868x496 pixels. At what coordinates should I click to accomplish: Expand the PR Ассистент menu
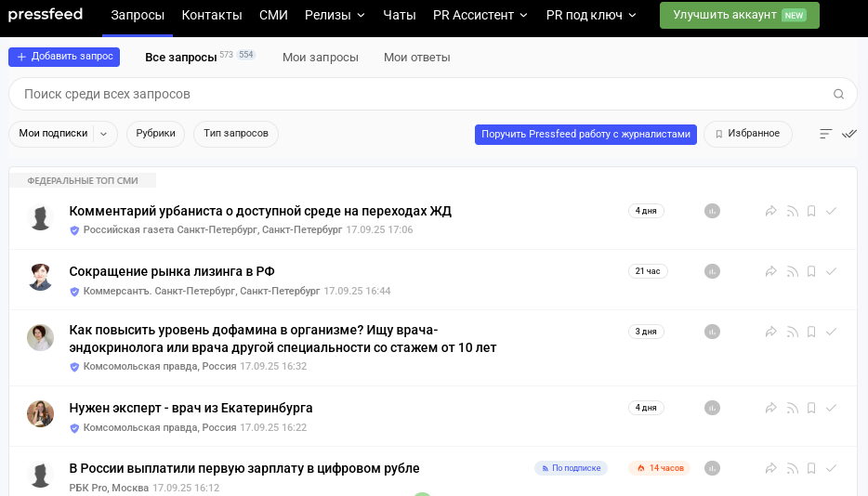point(480,16)
